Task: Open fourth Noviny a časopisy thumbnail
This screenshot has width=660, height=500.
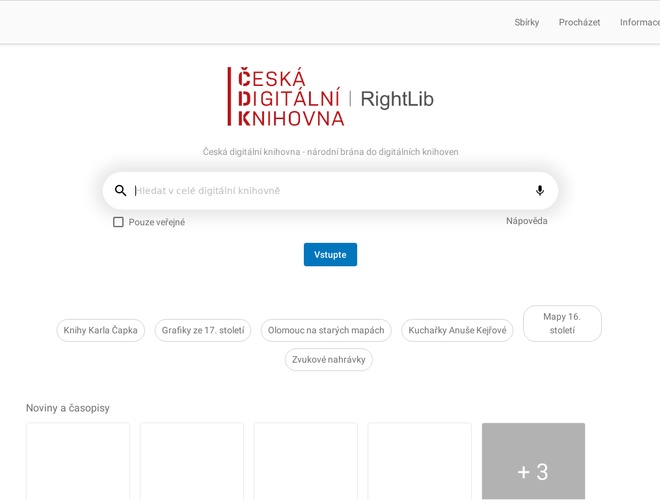Action: [x=419, y=462]
